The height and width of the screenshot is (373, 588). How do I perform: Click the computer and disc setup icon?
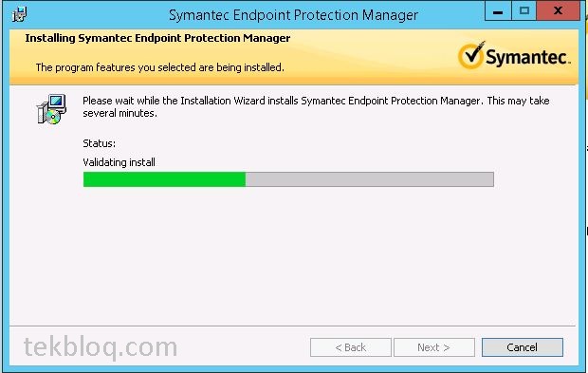52,109
